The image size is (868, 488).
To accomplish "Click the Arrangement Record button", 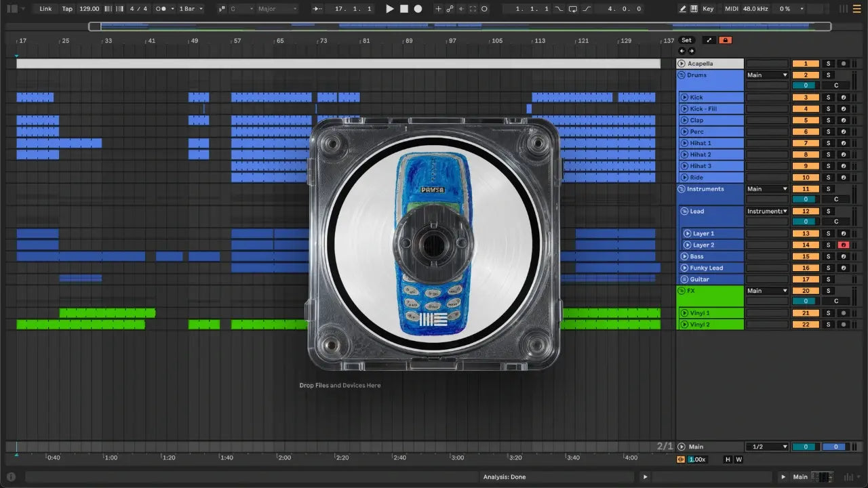I will [x=418, y=9].
